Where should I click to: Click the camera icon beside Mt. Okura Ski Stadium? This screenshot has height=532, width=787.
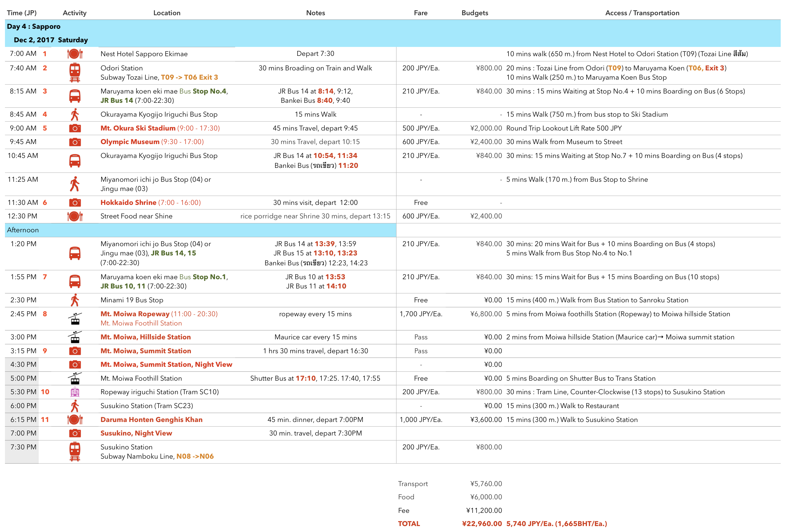pyautogui.click(x=75, y=128)
